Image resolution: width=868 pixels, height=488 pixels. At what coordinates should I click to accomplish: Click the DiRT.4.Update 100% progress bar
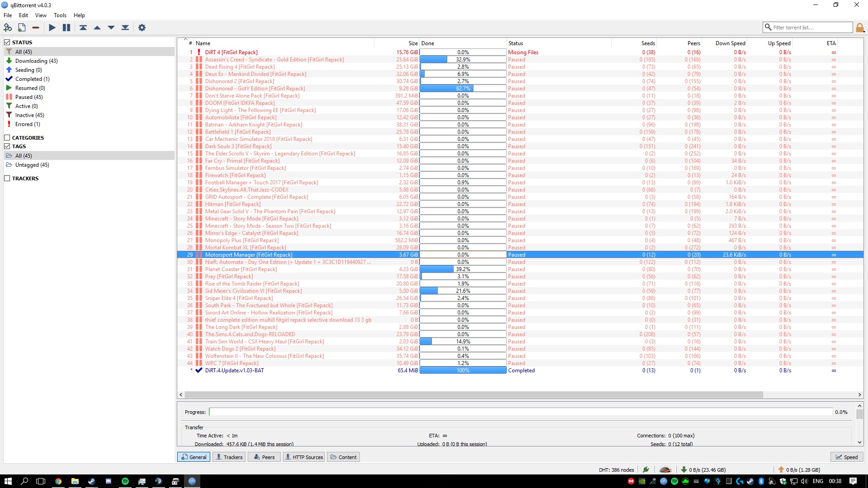pyautogui.click(x=463, y=371)
